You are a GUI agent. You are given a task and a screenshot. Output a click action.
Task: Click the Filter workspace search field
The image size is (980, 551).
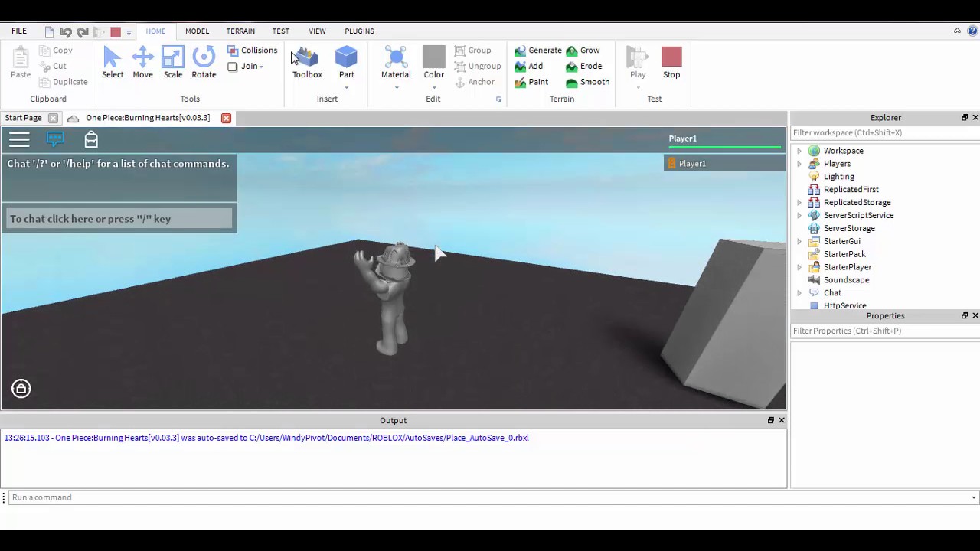coord(885,133)
